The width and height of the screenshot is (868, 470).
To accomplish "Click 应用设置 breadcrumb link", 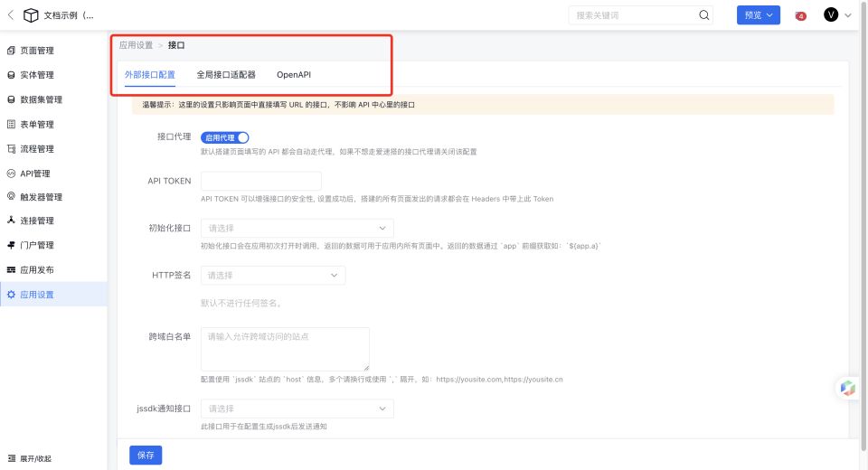I will (136, 44).
